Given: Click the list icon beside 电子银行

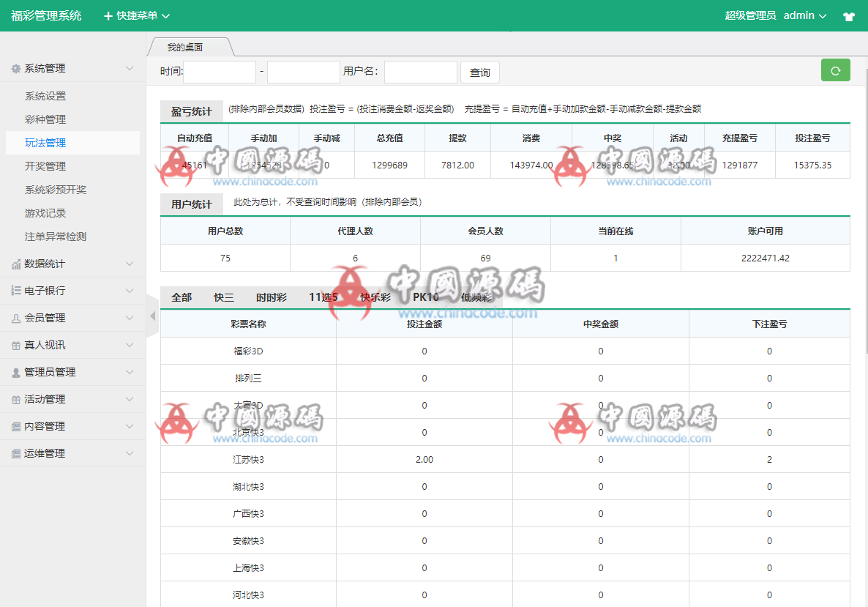Looking at the screenshot, I should pyautogui.click(x=16, y=291).
